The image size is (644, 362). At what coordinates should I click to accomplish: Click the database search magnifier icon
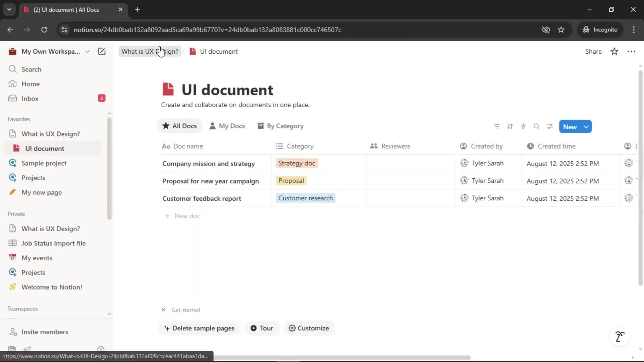tap(537, 126)
